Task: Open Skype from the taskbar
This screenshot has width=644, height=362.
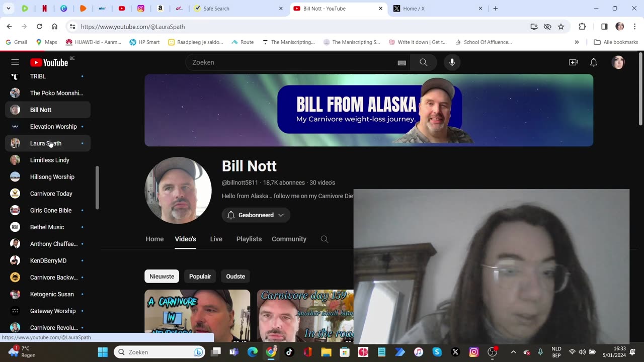Action: coord(437,352)
